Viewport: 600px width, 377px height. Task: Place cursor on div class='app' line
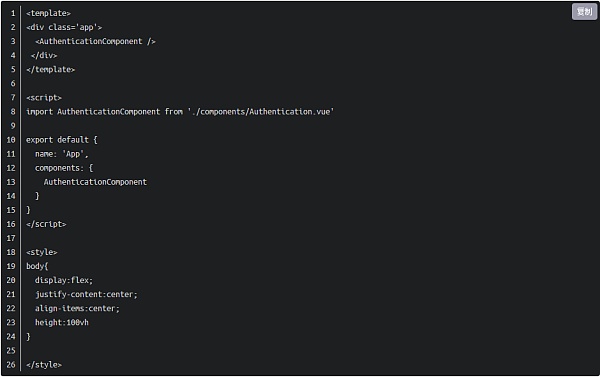[64, 27]
